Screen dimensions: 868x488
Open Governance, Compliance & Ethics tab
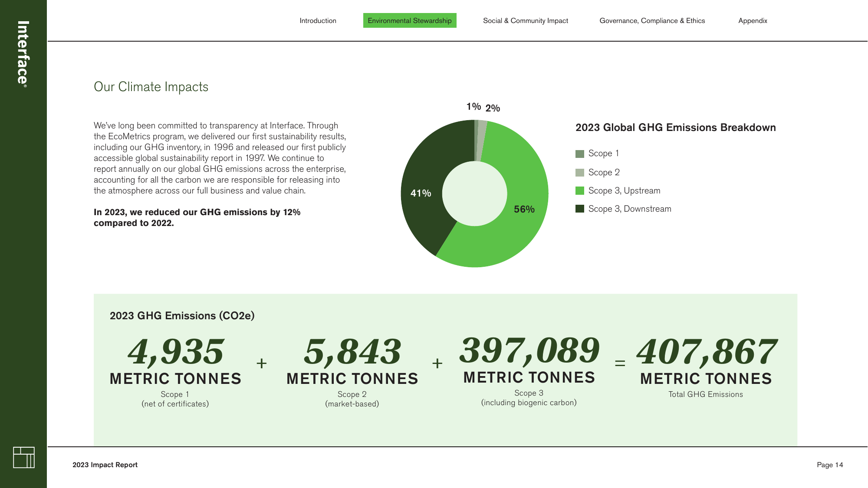click(x=652, y=20)
